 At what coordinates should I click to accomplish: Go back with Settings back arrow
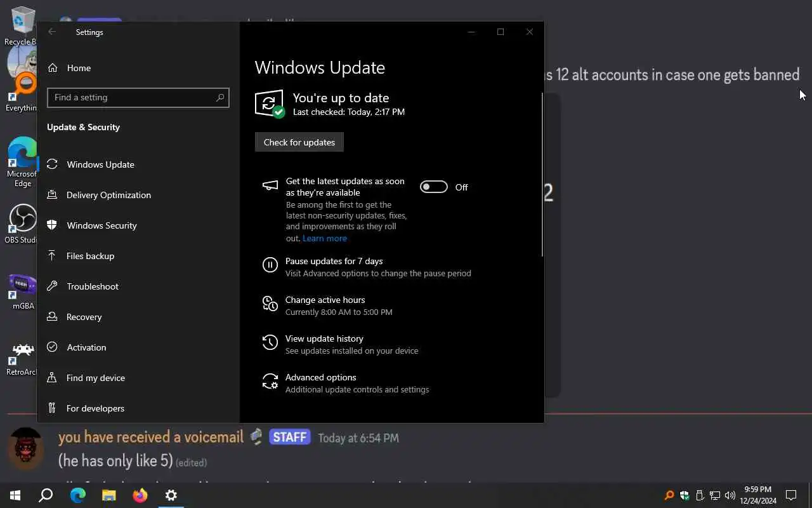coord(52,32)
